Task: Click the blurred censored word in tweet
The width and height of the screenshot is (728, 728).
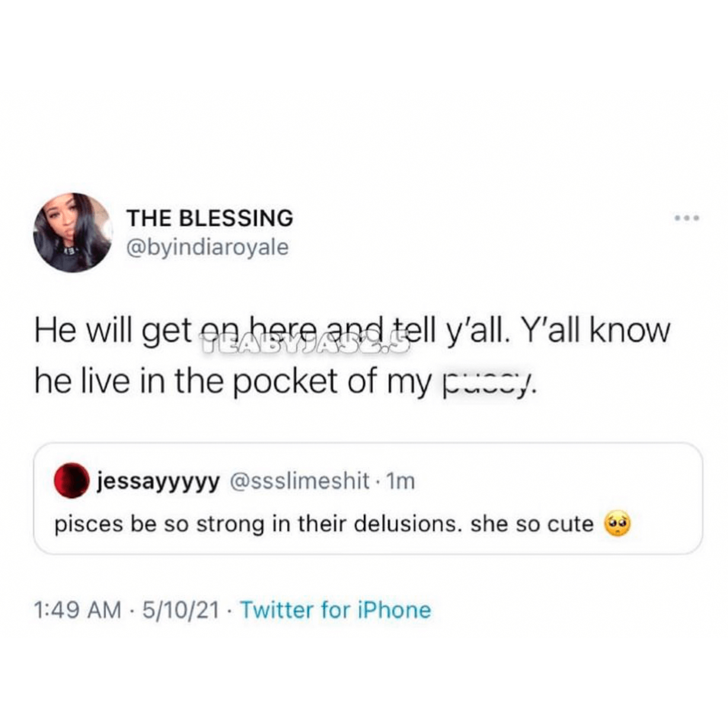Action: click(490, 384)
